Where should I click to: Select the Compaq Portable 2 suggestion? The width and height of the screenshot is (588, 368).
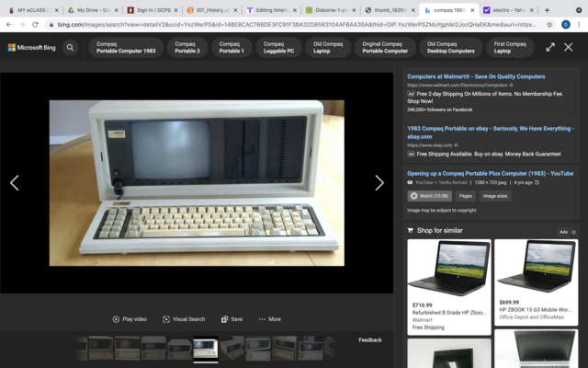187,47
